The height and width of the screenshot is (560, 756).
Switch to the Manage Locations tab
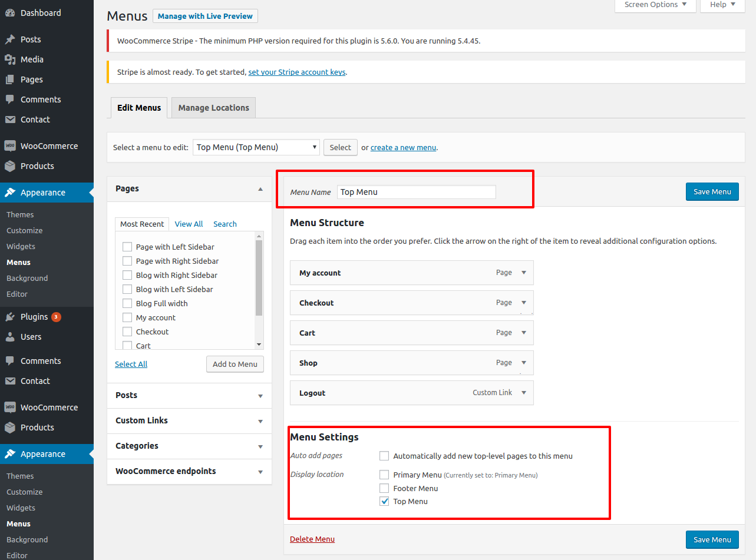coord(213,108)
